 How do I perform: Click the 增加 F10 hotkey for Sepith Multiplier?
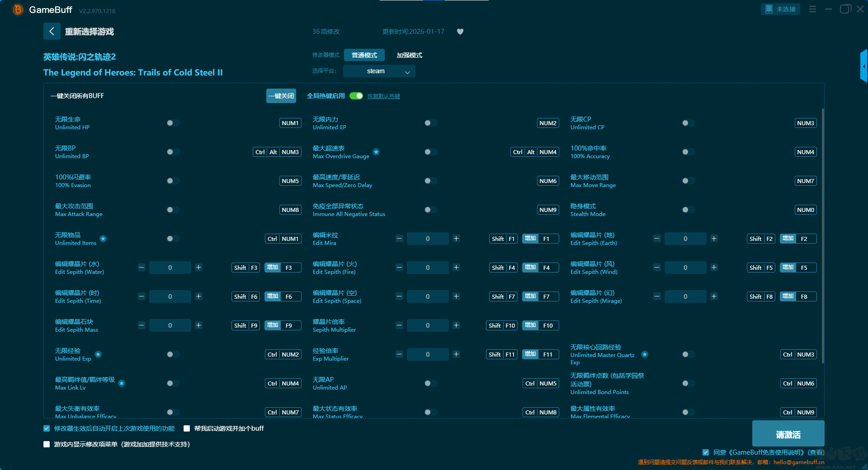click(541, 325)
